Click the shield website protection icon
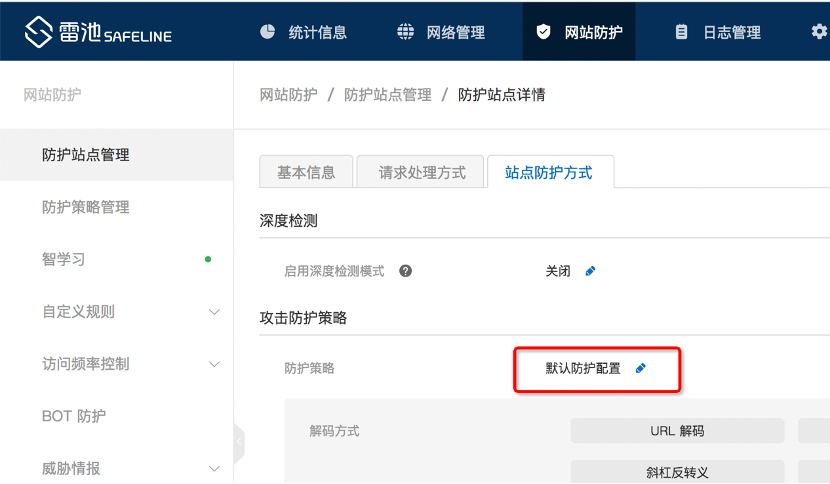The image size is (830, 484). click(543, 32)
